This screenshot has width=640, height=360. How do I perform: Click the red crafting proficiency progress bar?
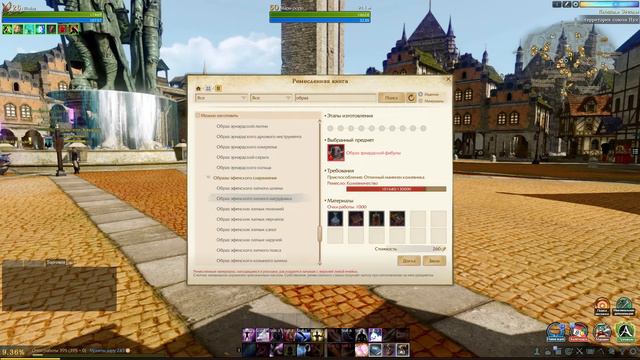click(x=396, y=189)
